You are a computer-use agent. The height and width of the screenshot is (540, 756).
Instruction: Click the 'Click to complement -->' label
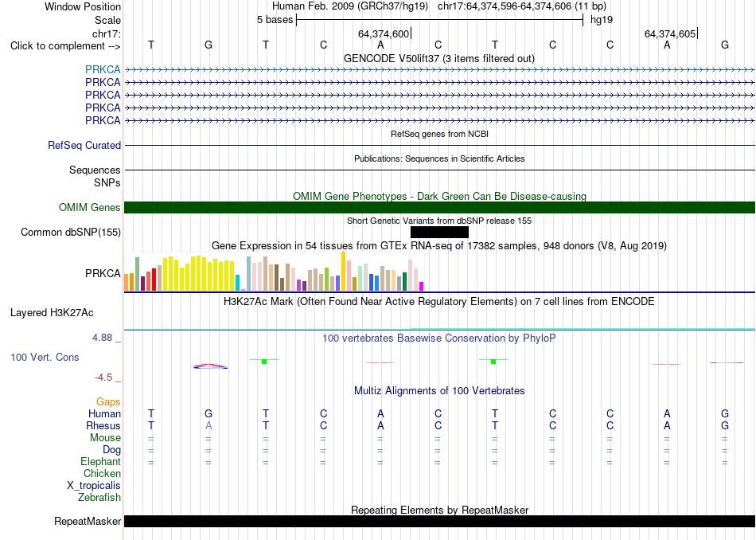(x=65, y=46)
